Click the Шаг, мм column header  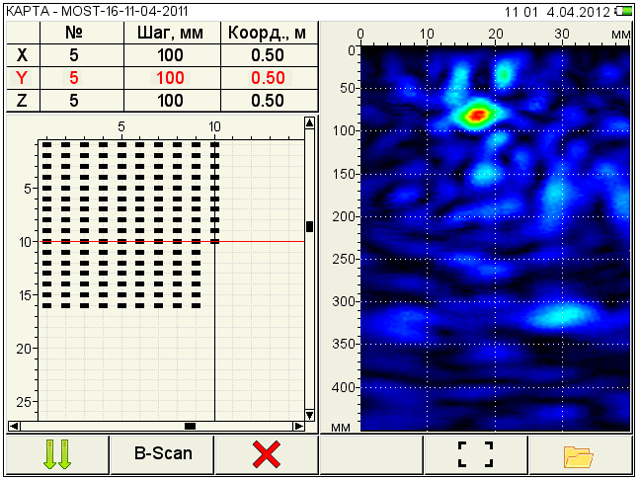coord(170,33)
